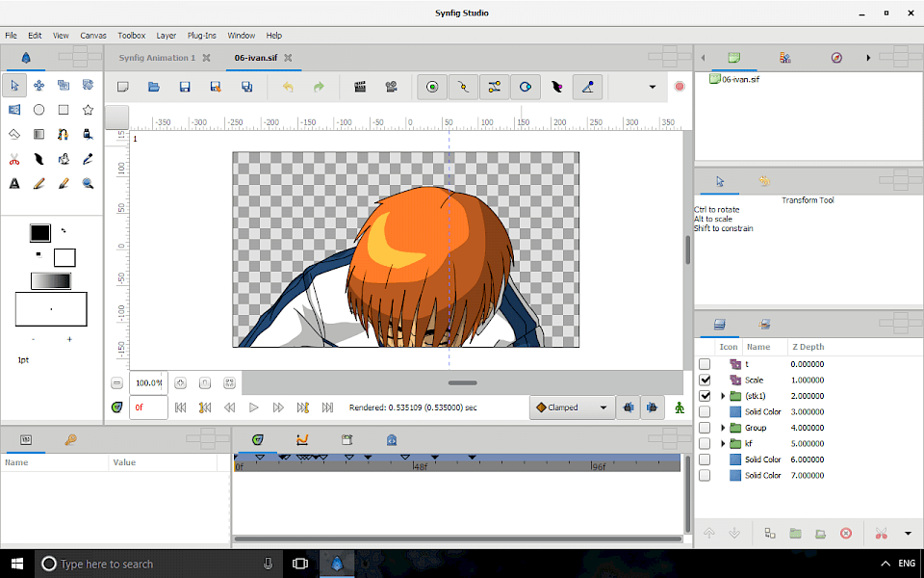924x578 pixels.
Task: Raise the selected layer with the up arrow
Action: point(709,533)
